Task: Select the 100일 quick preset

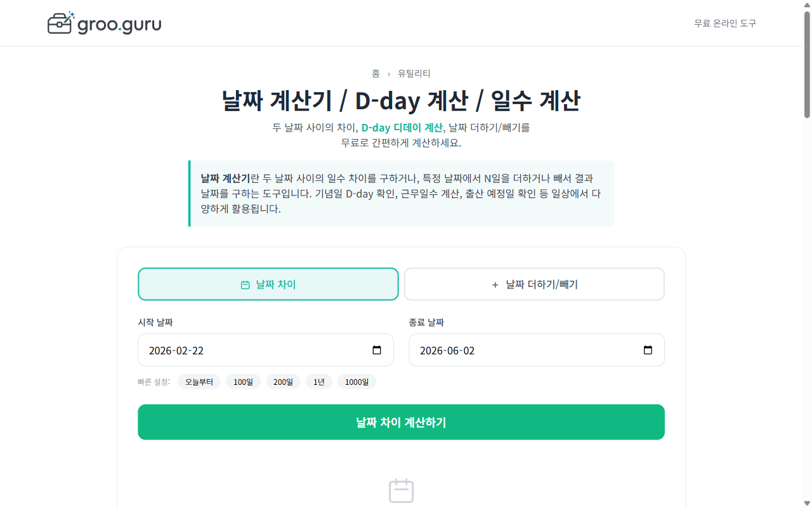Action: click(x=243, y=382)
